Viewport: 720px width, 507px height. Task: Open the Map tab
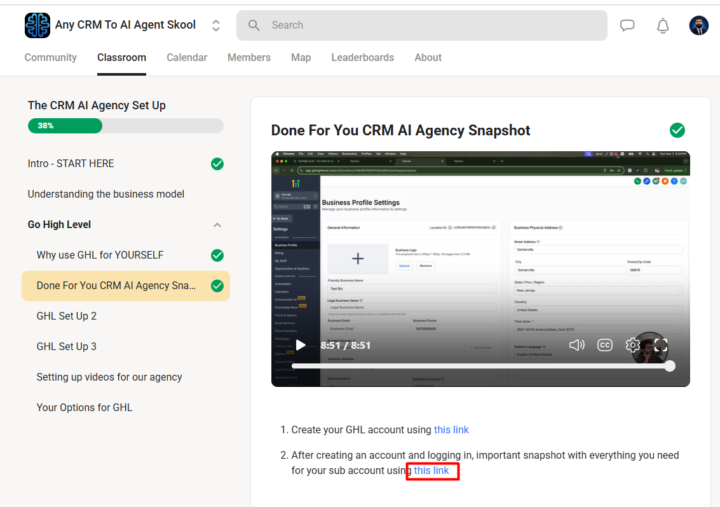301,57
